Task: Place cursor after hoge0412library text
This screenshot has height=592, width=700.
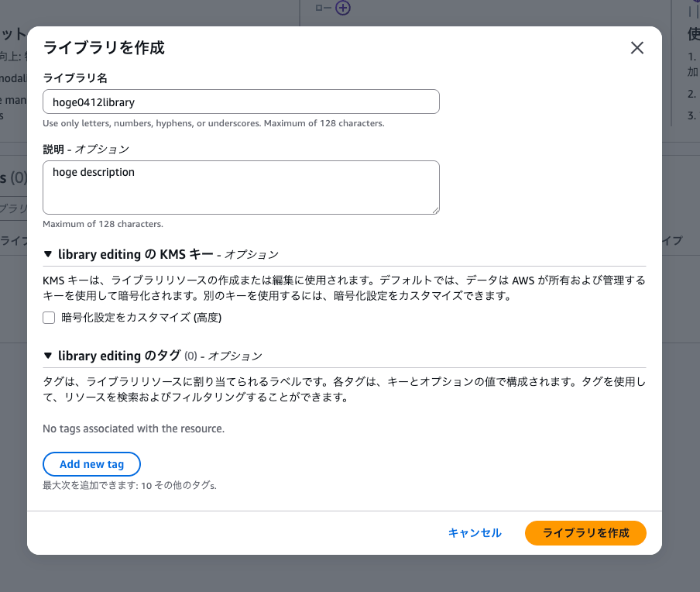Action: click(137, 102)
